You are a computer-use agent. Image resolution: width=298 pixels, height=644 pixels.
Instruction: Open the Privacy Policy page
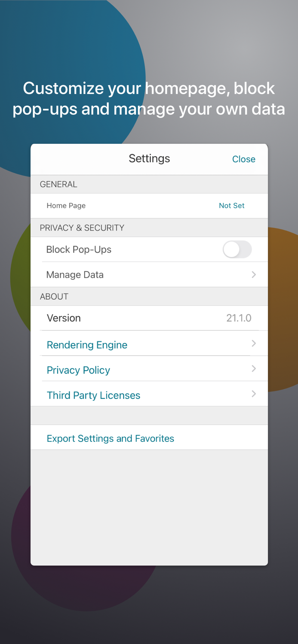click(78, 370)
